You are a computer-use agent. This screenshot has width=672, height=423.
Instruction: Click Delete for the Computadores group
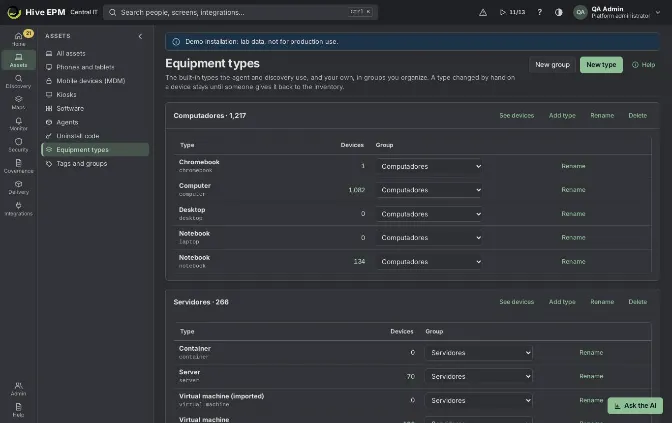637,116
